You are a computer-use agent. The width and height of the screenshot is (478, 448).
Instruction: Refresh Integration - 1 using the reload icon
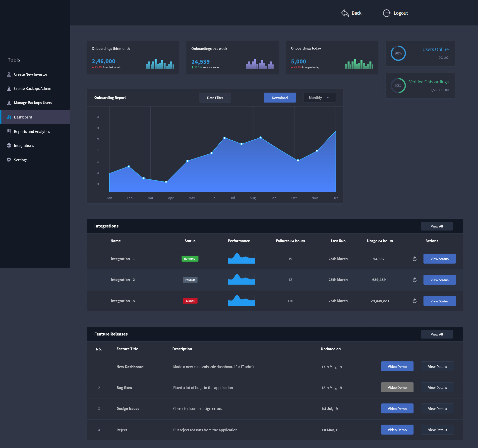(x=415, y=259)
